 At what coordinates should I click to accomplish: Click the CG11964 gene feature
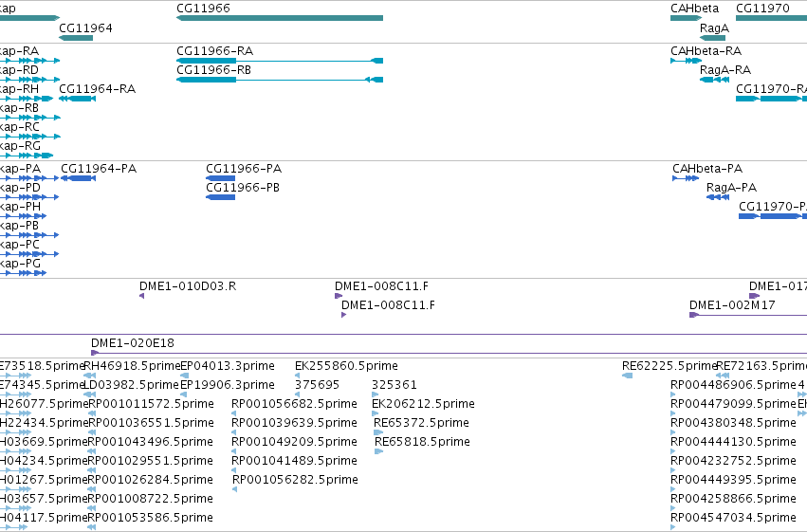coord(76,38)
